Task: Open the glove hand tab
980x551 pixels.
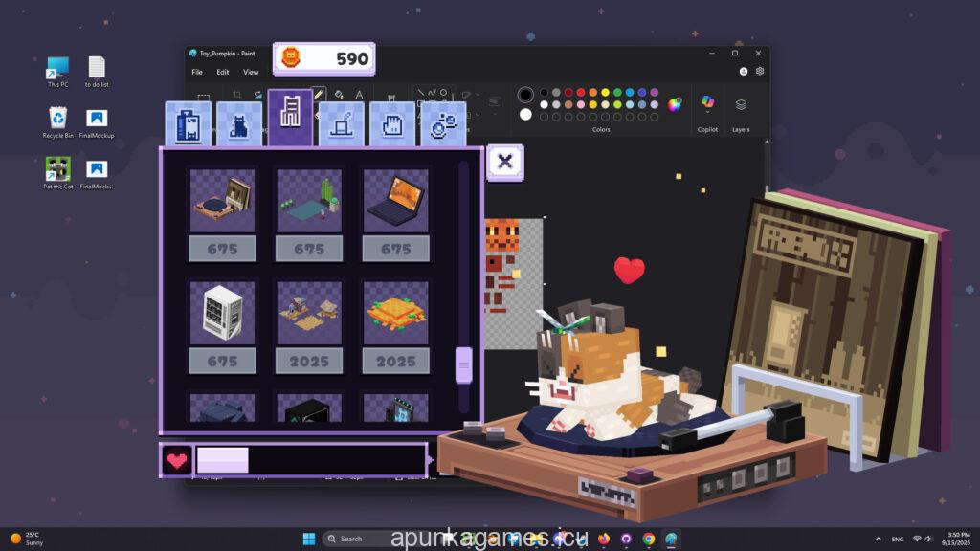Action: 392,123
